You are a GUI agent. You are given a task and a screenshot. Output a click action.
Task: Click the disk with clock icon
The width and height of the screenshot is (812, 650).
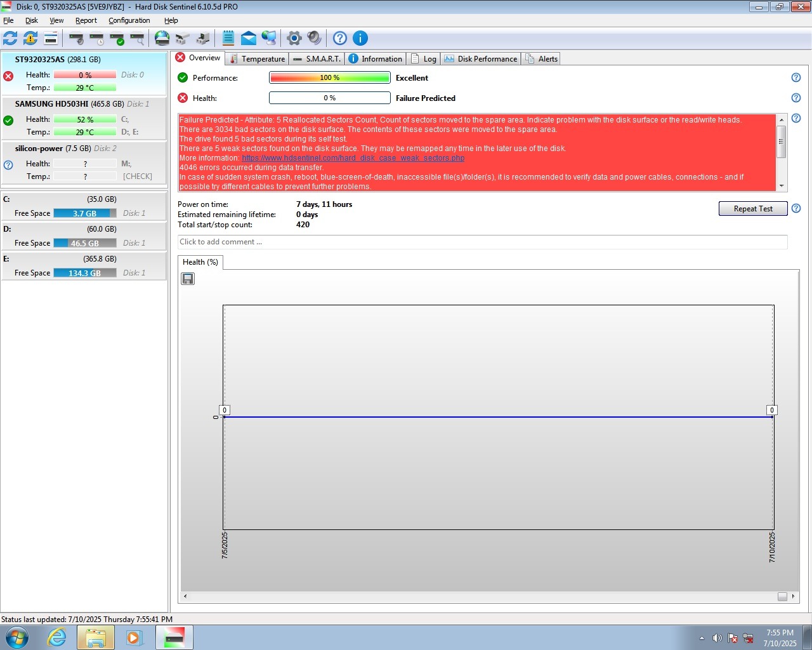(97, 39)
